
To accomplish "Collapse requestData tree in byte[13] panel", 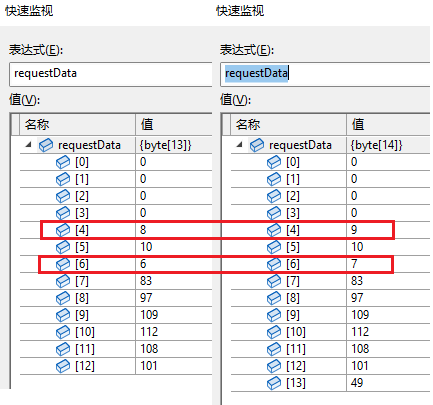I will point(29,145).
